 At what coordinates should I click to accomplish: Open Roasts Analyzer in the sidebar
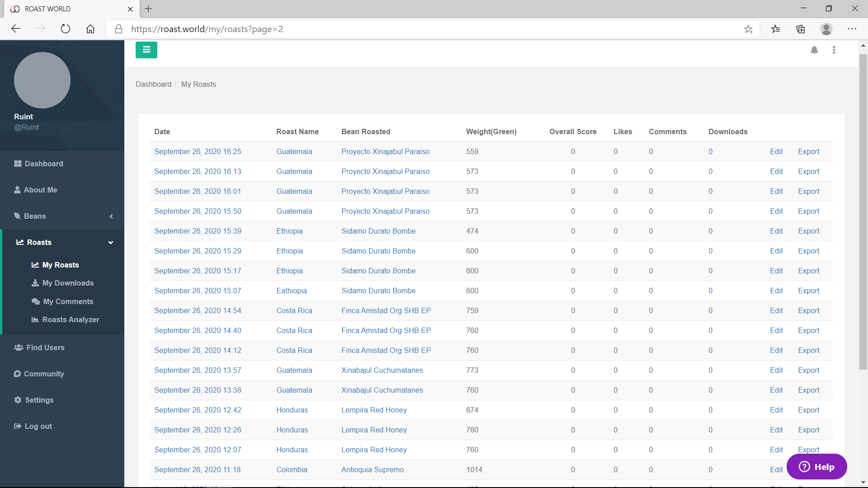point(65,319)
